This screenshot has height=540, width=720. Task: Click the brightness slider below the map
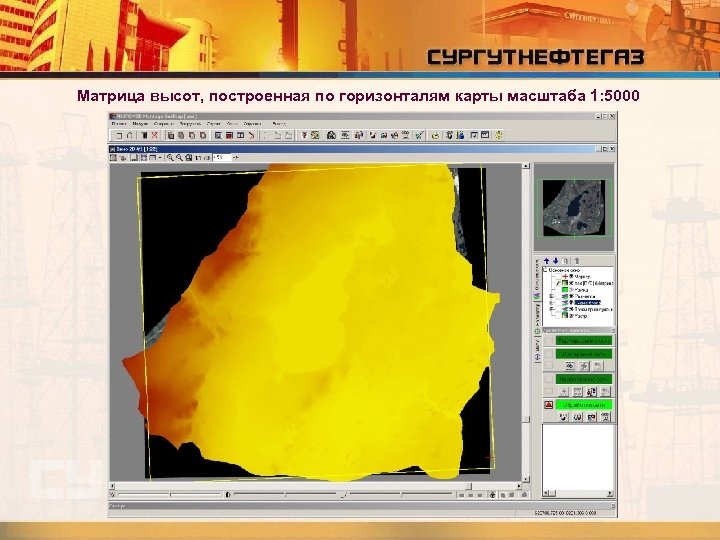pyautogui.click(x=170, y=495)
